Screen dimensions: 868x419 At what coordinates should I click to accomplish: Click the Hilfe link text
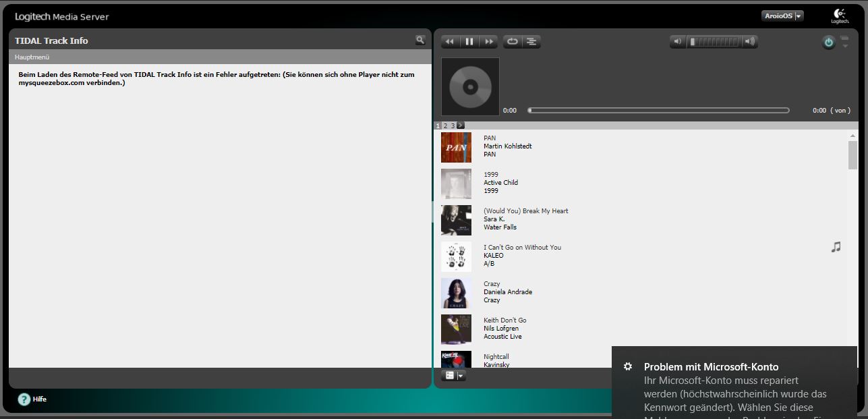coord(40,399)
